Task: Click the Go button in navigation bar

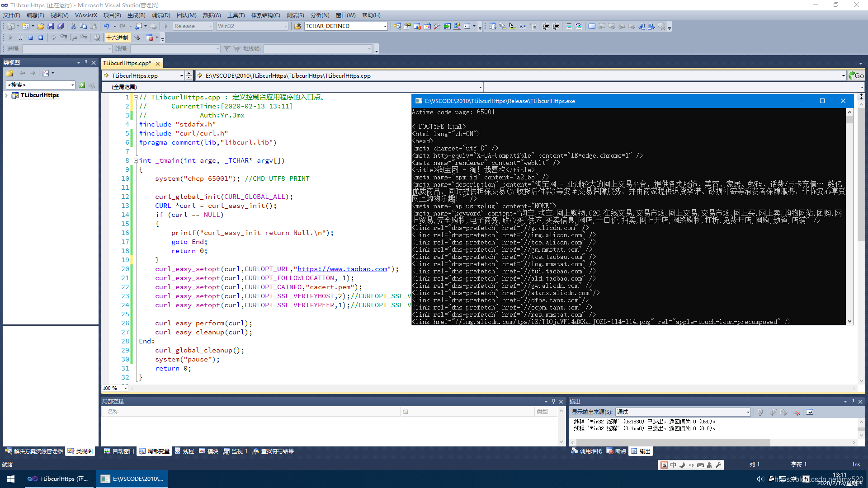Action: 856,76
